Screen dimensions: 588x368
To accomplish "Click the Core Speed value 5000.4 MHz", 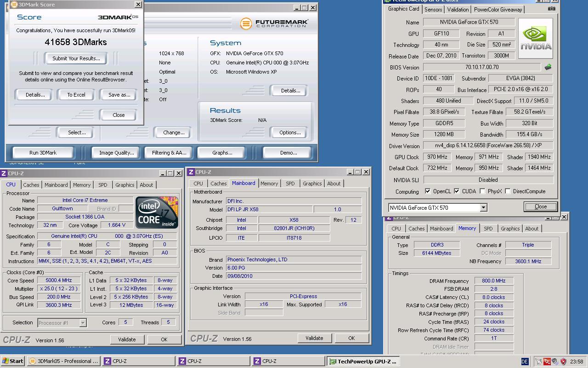I will pos(59,280).
